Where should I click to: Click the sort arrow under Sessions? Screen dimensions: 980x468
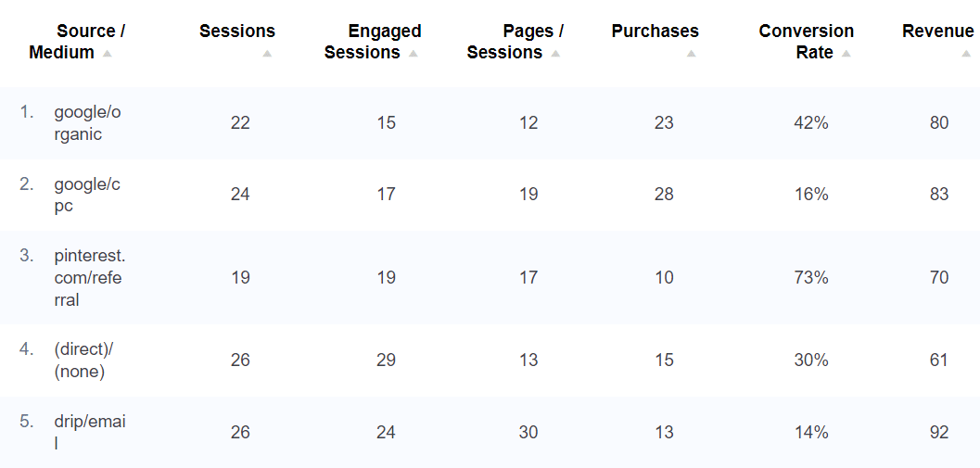click(267, 54)
